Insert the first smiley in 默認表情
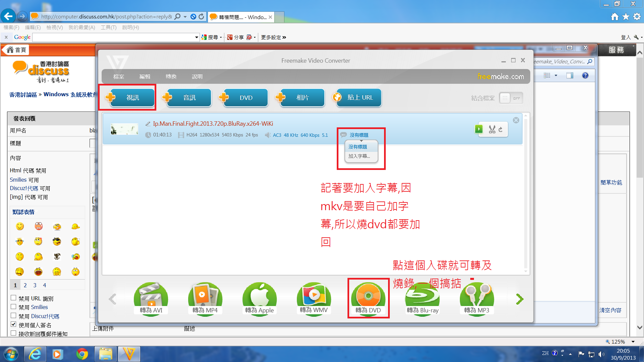Screen dimensions: 644x362 (x=20, y=227)
